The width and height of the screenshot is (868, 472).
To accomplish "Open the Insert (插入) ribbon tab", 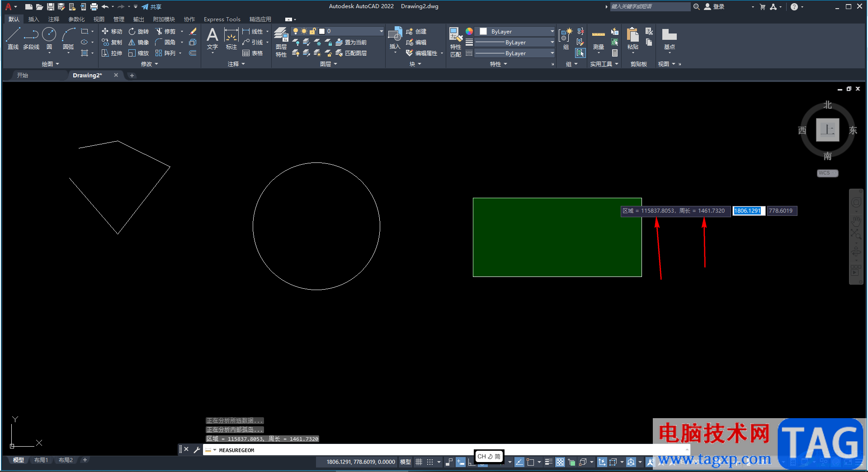I will [x=33, y=19].
